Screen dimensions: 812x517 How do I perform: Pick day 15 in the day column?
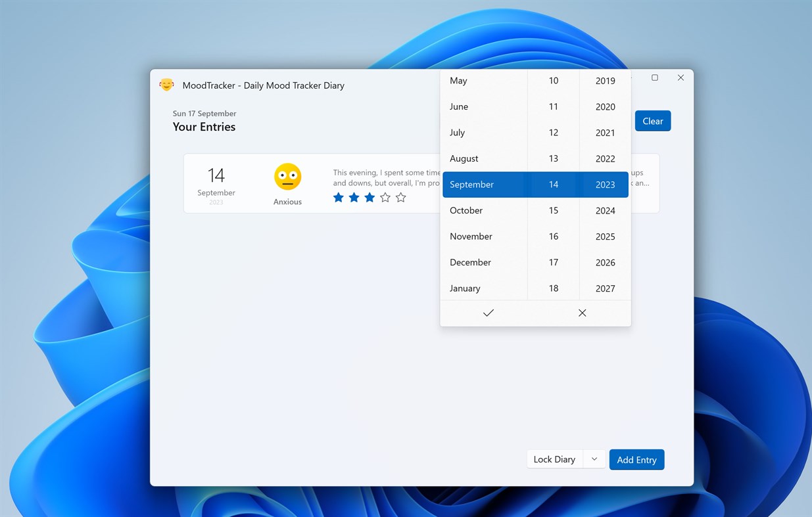pyautogui.click(x=554, y=210)
